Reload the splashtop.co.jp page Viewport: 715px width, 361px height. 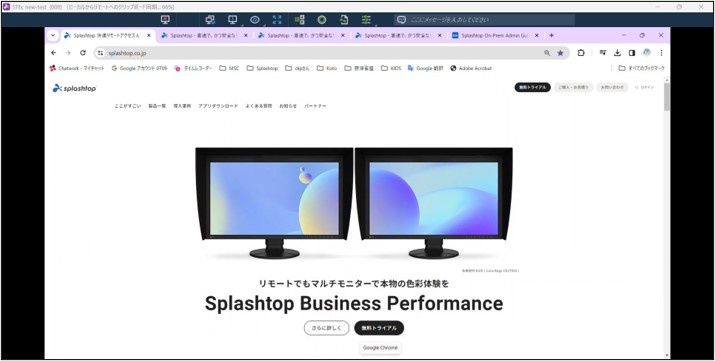pos(83,53)
